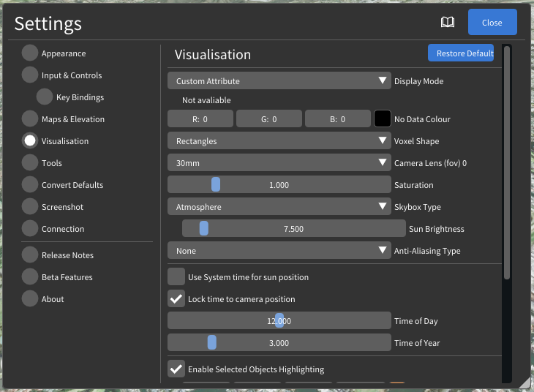This screenshot has height=392, width=534.
Task: Click the R value input field
Action: click(200, 119)
